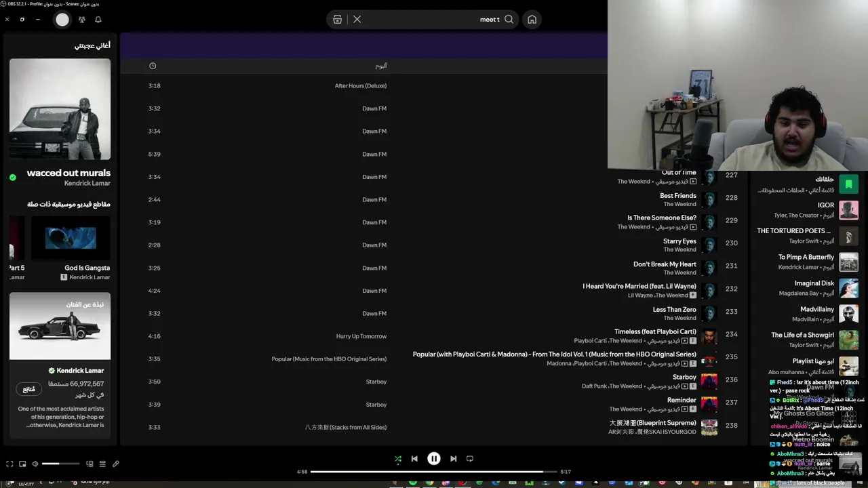The height and width of the screenshot is (488, 868).
Task: Open the Hurry Up Tomorrow album link
Action: (x=361, y=337)
